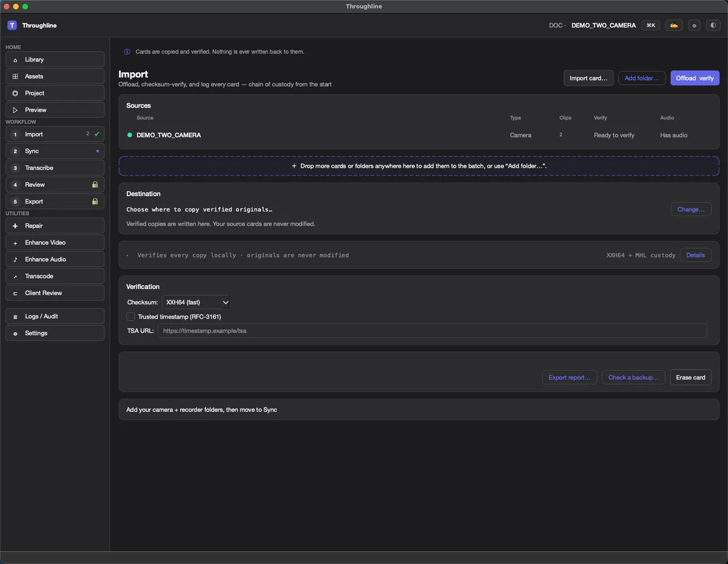
Task: Select workflow step 1 Import
Action: [x=55, y=134]
